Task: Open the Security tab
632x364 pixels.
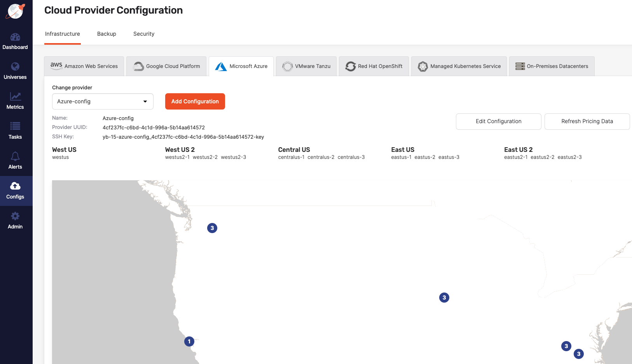Action: pyautogui.click(x=143, y=34)
